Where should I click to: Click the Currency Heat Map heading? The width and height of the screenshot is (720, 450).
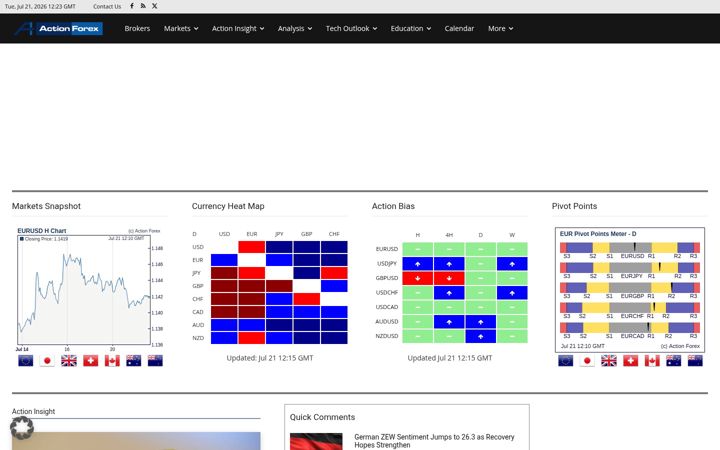pos(228,206)
